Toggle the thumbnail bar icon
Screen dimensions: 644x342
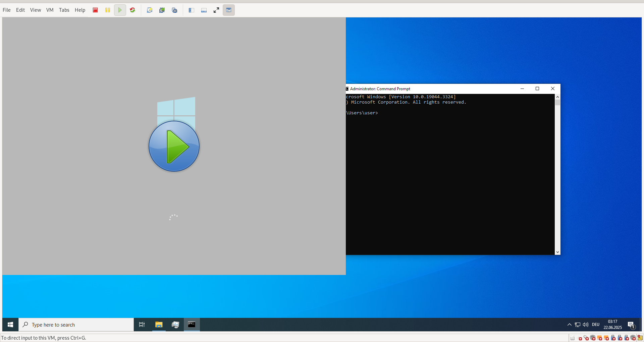pos(204,10)
